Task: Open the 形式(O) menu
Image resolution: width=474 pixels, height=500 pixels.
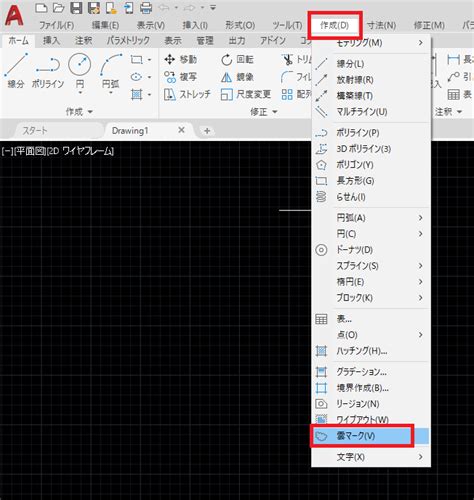Action: [240, 25]
